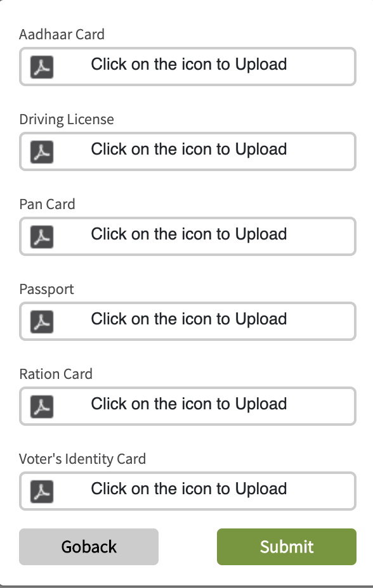Select the Pan Card upload text
373x588 pixels.
click(x=189, y=234)
